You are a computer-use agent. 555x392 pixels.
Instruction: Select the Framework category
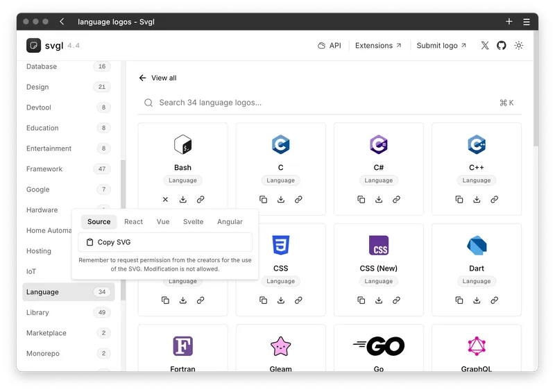point(68,169)
